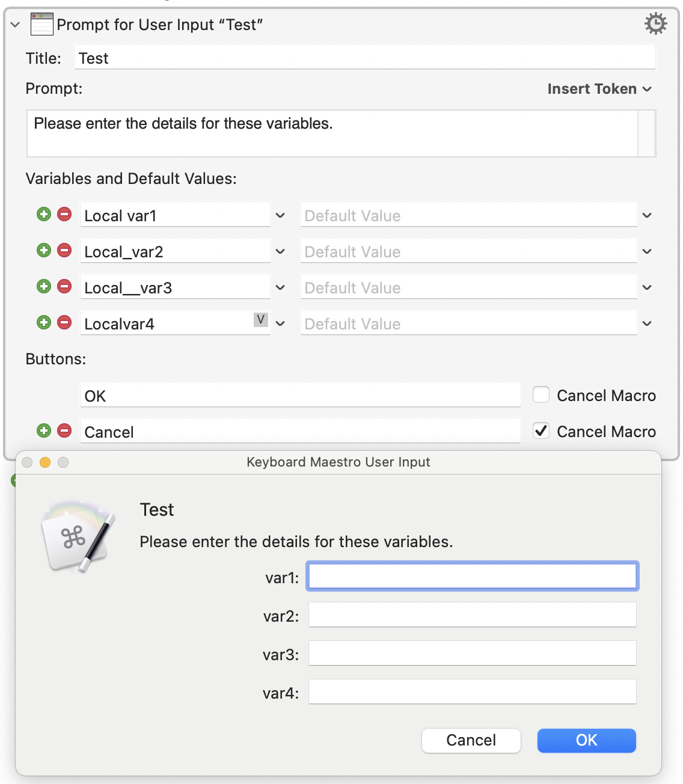683x784 pixels.
Task: Click the prompt text area scrollbar
Action: point(646,133)
